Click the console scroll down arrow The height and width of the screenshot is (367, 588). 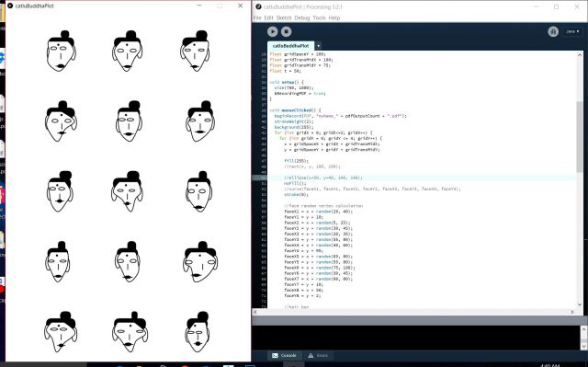click(583, 346)
